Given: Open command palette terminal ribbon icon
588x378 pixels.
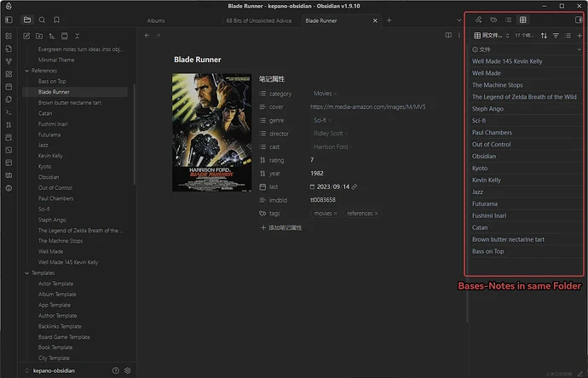Looking at the screenshot, I should point(9,112).
